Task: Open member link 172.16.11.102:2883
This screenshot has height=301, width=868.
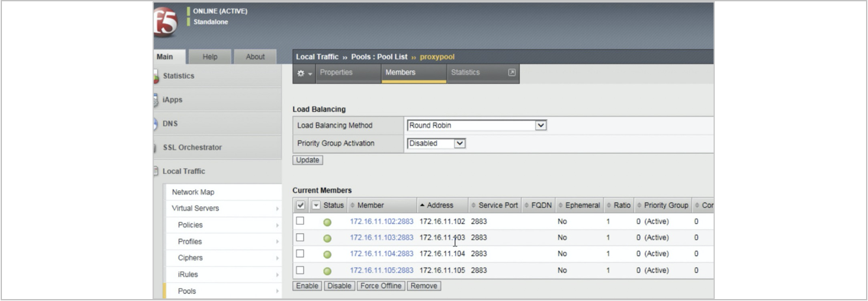Action: (x=381, y=222)
